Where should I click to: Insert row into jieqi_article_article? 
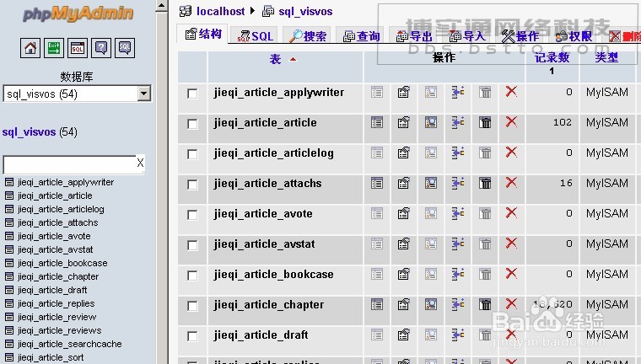(458, 122)
